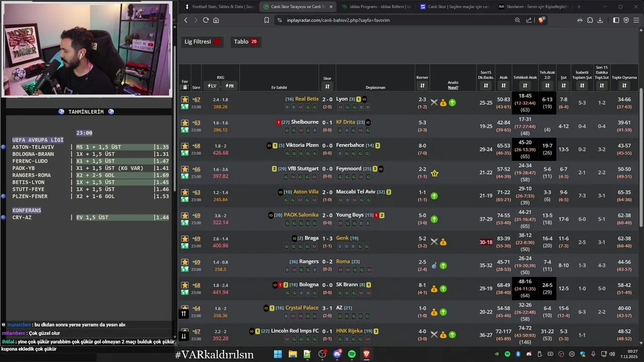Viewport: 644px width, 362px height.
Task: Click bomb icon in Rangers row
Action: [434, 265]
